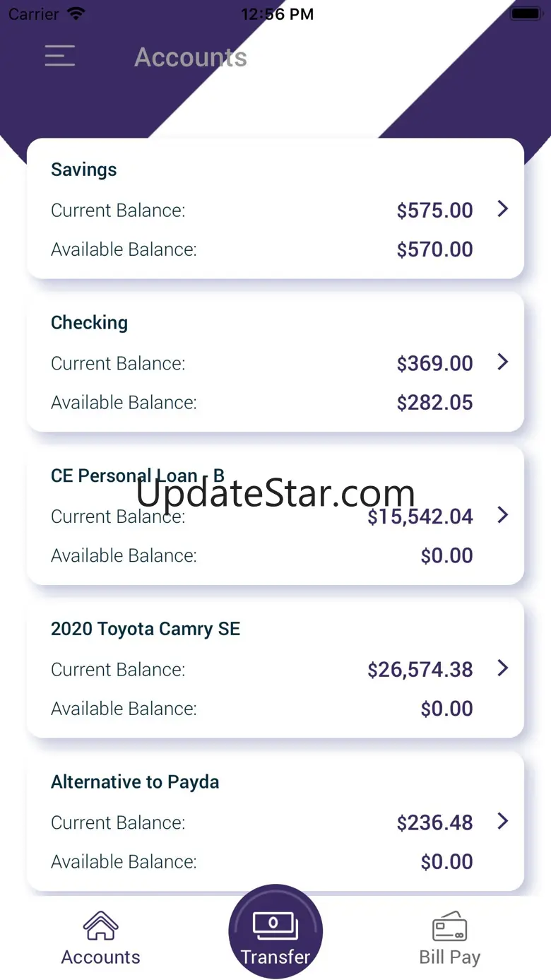Expand Checking account details chevron

coord(502,362)
